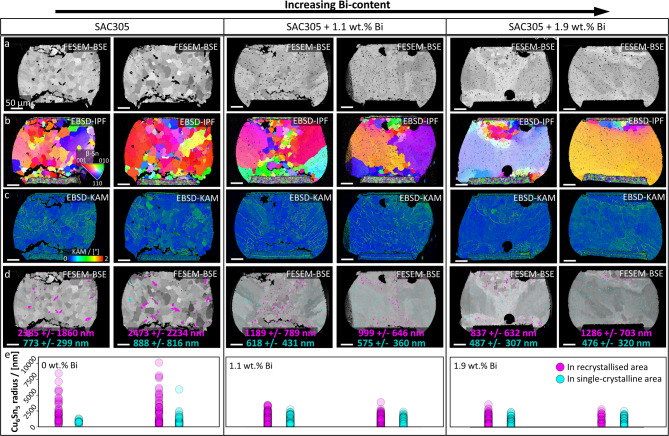Open the first 1.1 wt.% Bi EBSD-KAM map
669x436 pixels.
(x=279, y=226)
